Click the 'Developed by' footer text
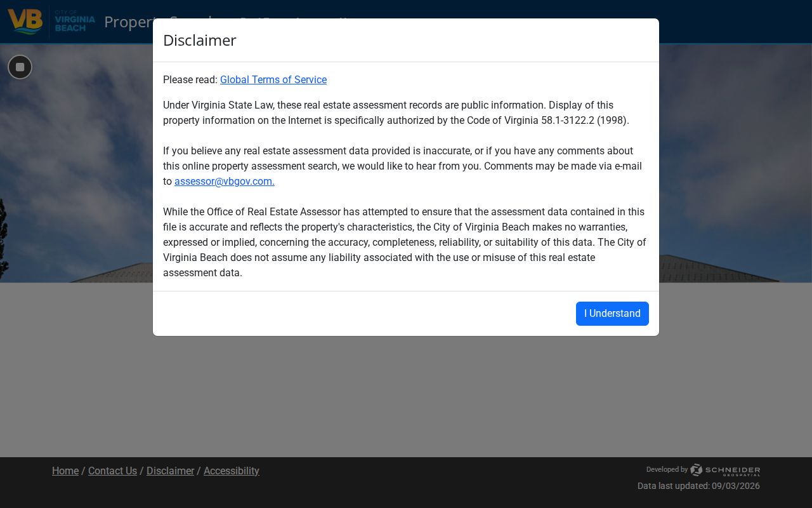Screen dimensions: 812x508 click(x=667, y=470)
